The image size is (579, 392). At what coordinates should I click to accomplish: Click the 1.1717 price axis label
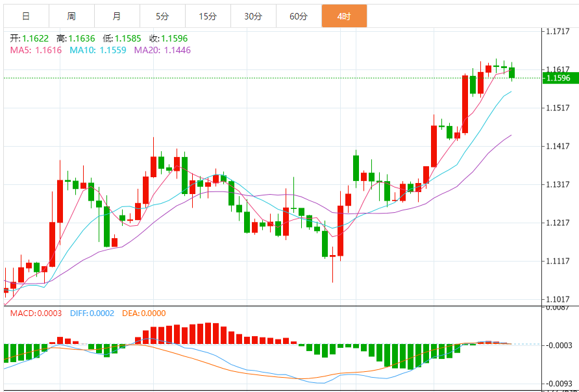point(558,31)
